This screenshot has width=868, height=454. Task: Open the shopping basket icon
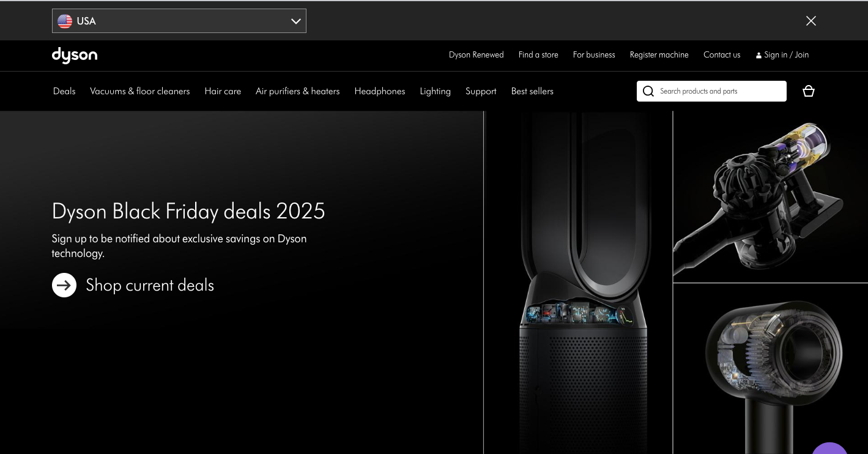coord(809,91)
